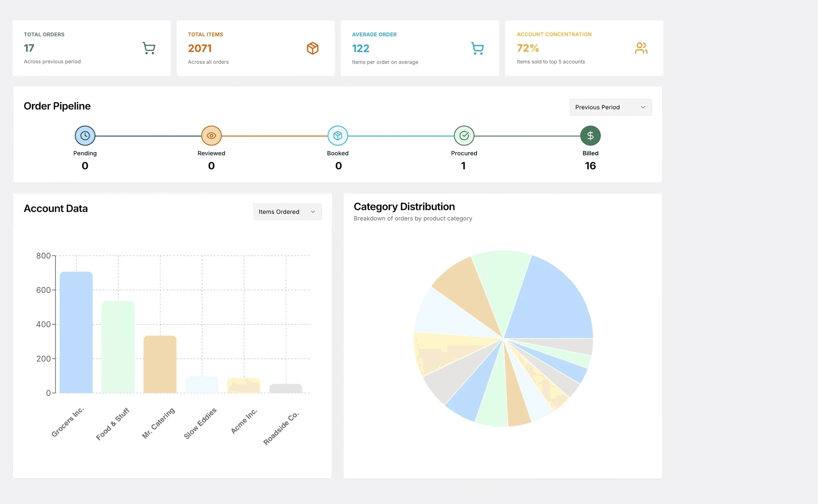
Task: Click the Previous Period chevron arrow
Action: (x=643, y=107)
